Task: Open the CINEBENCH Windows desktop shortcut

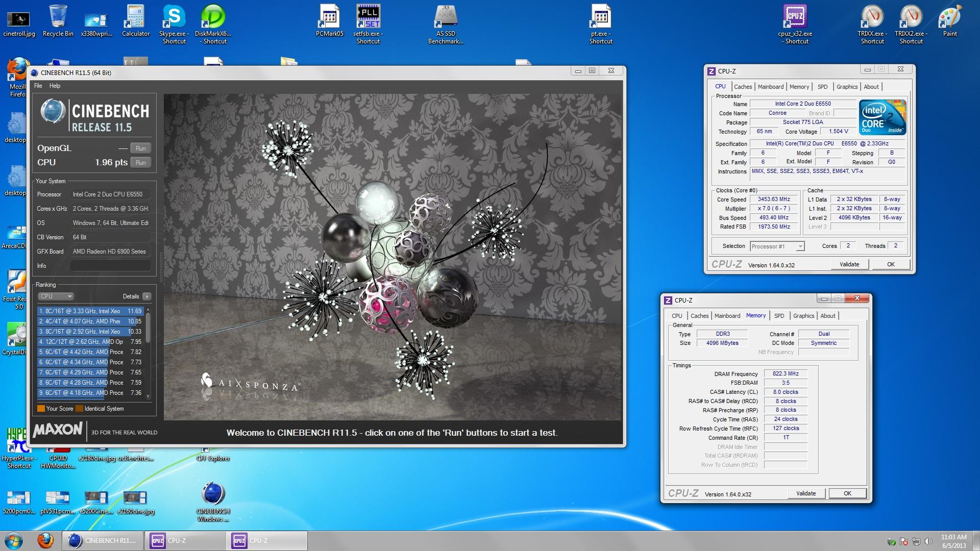Action: coord(213,502)
